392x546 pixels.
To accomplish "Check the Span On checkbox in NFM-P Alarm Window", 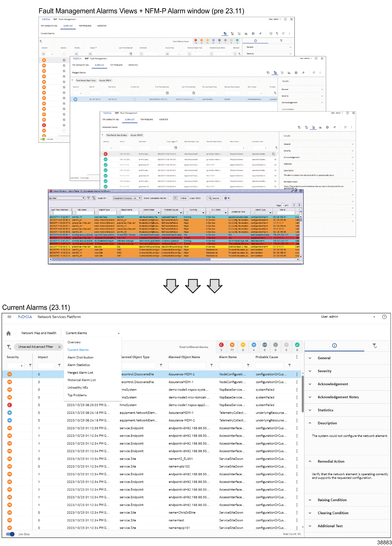I will pos(109,198).
